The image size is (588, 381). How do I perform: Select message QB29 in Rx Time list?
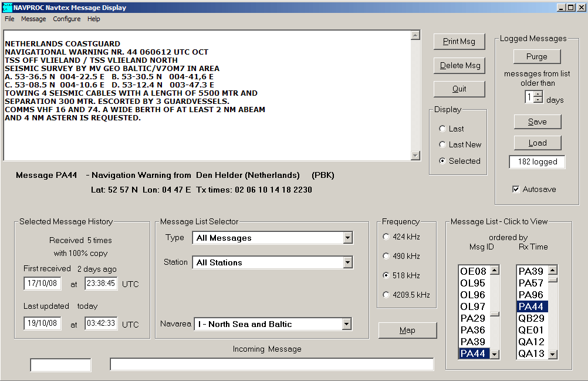tap(530, 318)
